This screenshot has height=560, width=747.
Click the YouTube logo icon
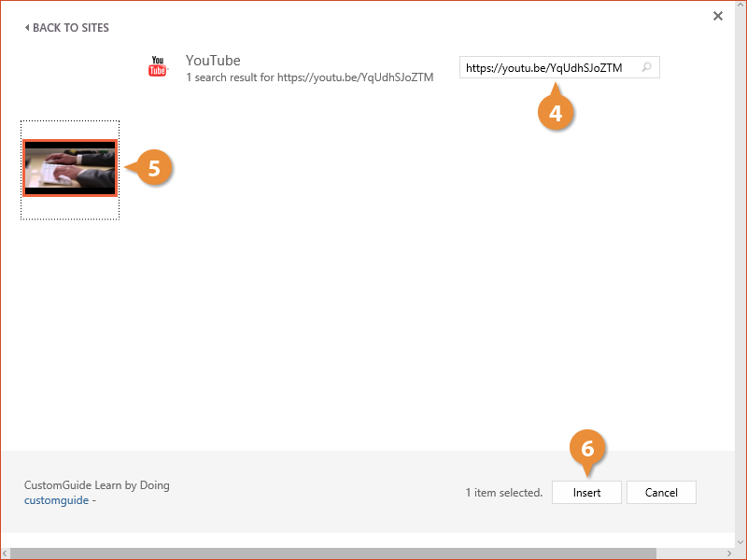click(158, 67)
